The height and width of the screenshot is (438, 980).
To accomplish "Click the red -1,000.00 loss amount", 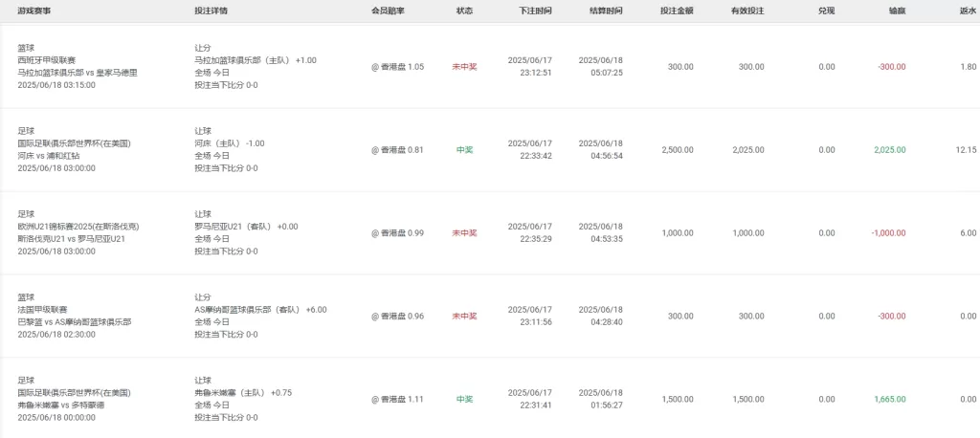I will pyautogui.click(x=888, y=233).
